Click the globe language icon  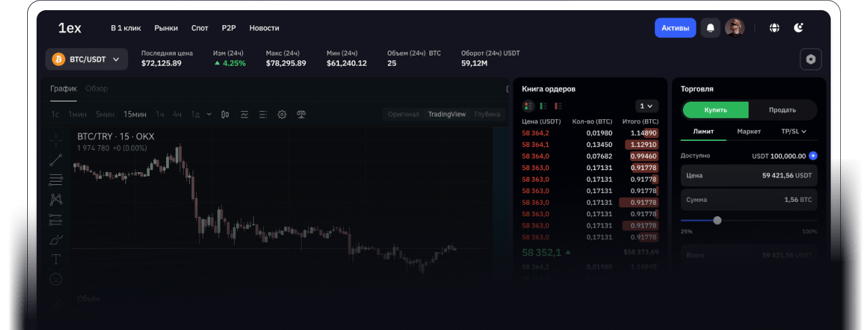pos(774,28)
